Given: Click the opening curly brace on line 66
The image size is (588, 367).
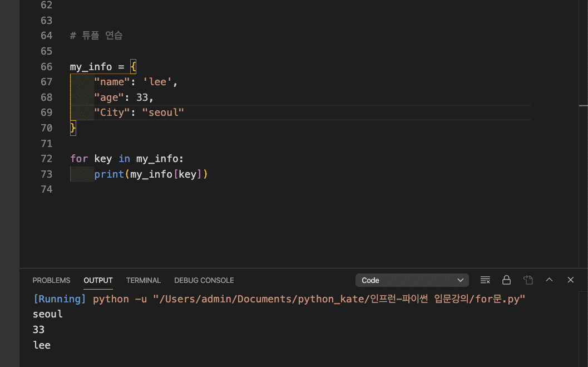Looking at the screenshot, I should tap(133, 67).
